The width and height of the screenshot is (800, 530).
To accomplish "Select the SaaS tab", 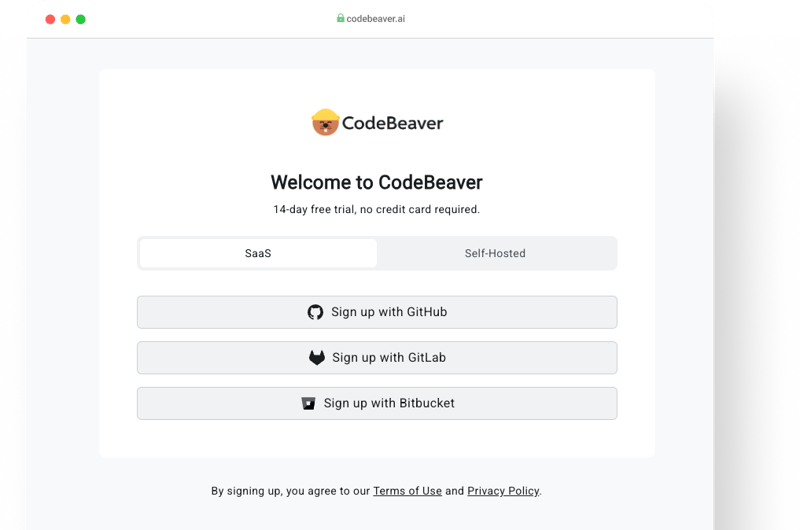I will tap(258, 253).
